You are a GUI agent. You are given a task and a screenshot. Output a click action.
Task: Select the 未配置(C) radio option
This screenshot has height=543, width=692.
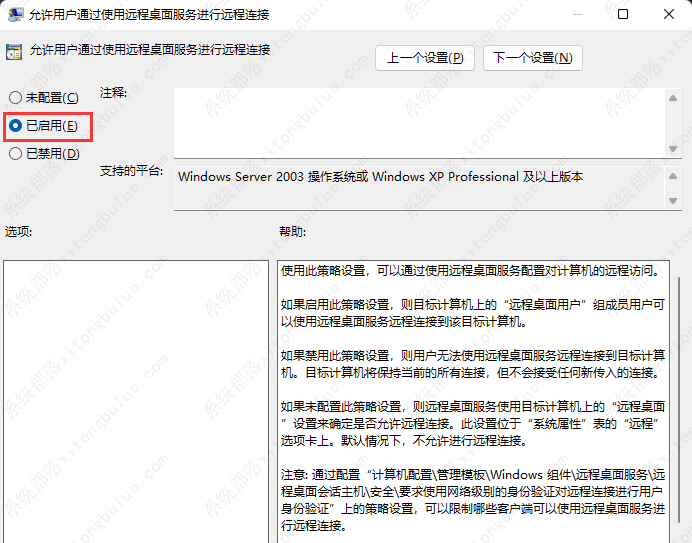coord(15,97)
